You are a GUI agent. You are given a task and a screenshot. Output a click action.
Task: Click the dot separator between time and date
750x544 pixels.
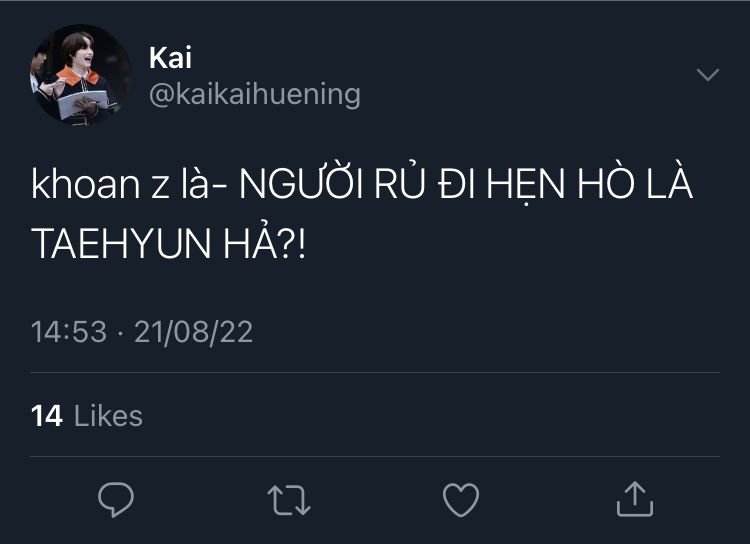(x=119, y=332)
